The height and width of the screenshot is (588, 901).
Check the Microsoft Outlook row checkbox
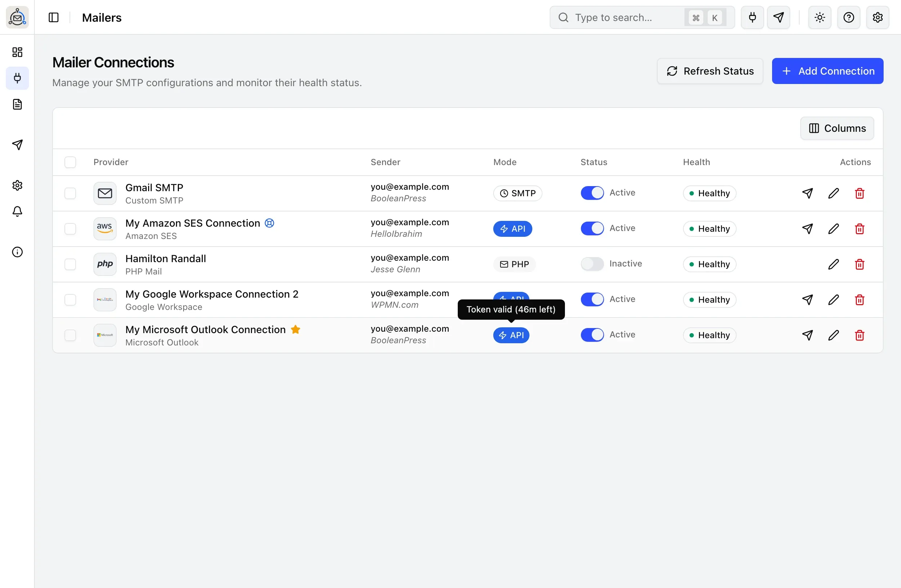click(x=70, y=335)
